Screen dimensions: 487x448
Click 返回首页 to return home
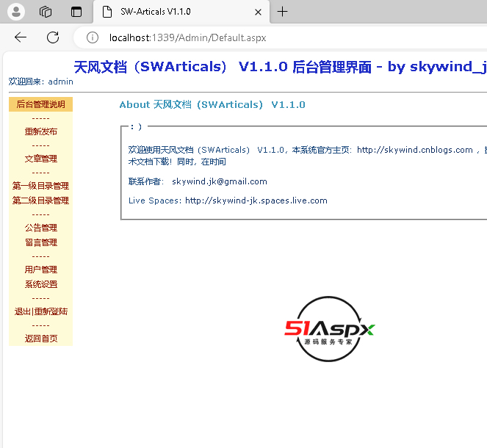coord(40,339)
